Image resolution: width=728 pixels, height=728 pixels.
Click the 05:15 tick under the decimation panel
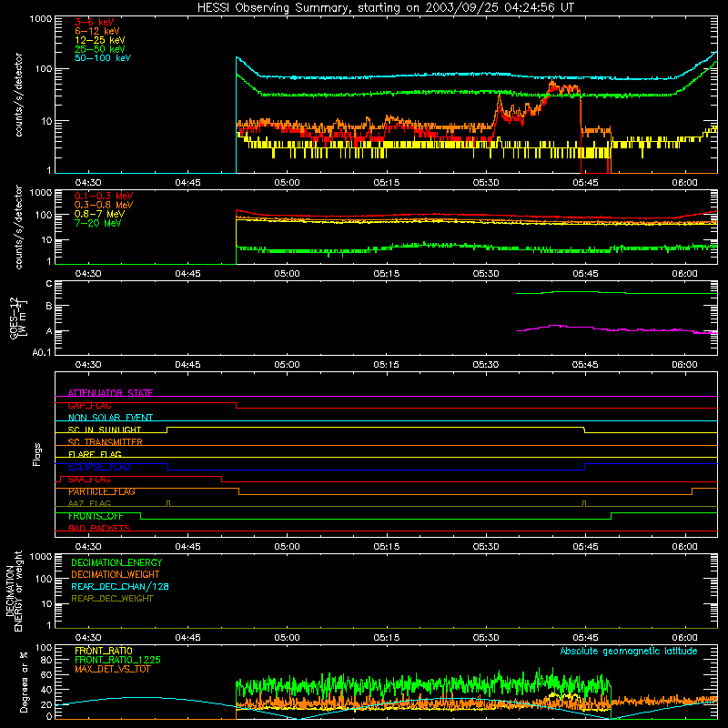[x=386, y=638]
